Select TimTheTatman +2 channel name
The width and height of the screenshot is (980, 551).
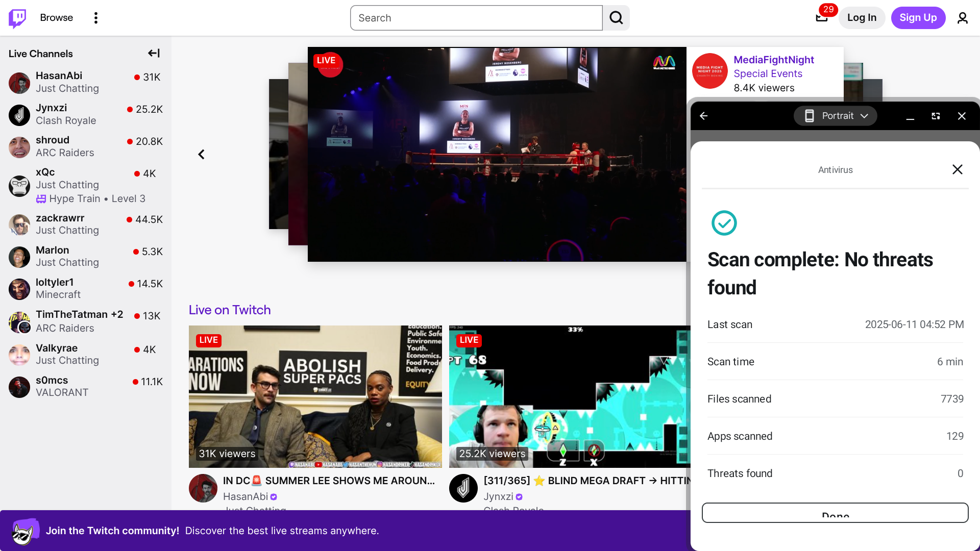[x=80, y=314]
